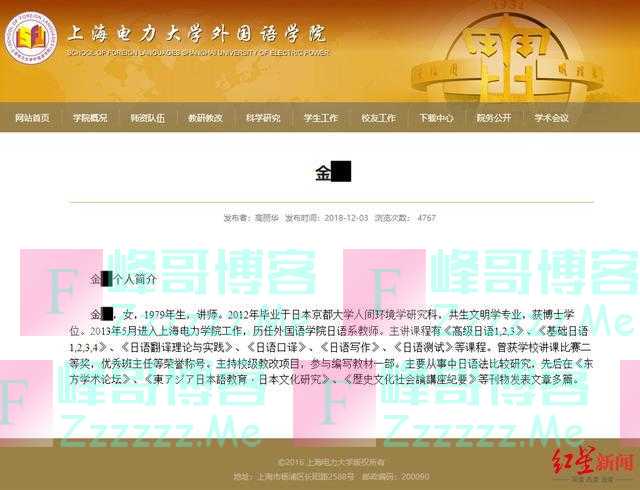
Task: Select the 院务公开 menu item
Action: [494, 118]
